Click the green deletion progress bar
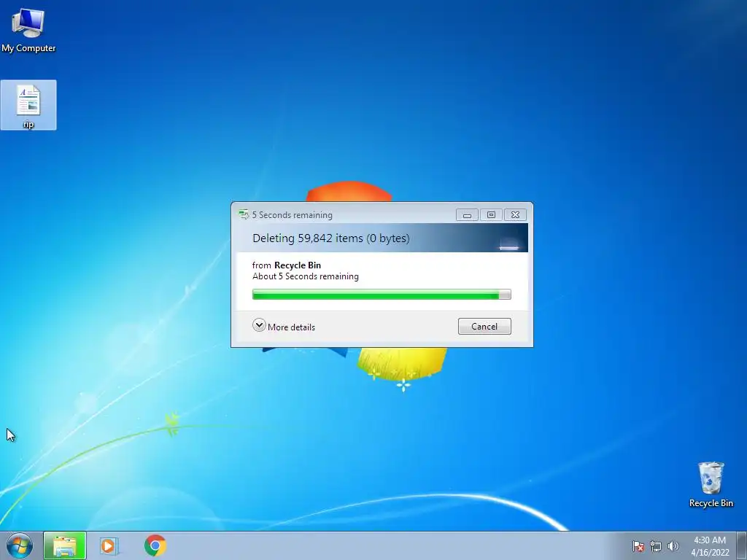The image size is (747, 560). (382, 295)
